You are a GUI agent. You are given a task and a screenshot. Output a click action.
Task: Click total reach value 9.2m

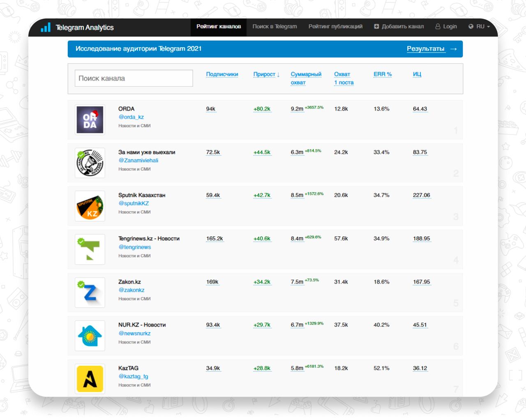coord(297,109)
